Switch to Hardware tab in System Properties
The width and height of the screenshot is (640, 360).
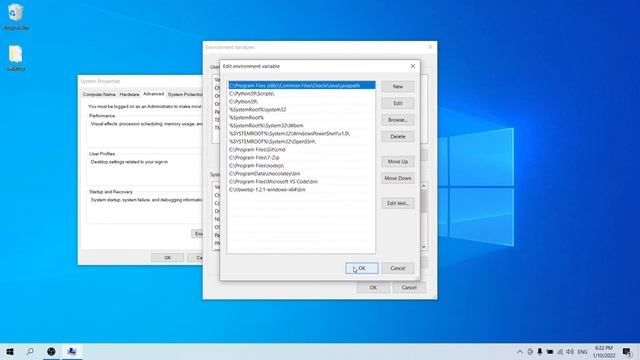129,94
